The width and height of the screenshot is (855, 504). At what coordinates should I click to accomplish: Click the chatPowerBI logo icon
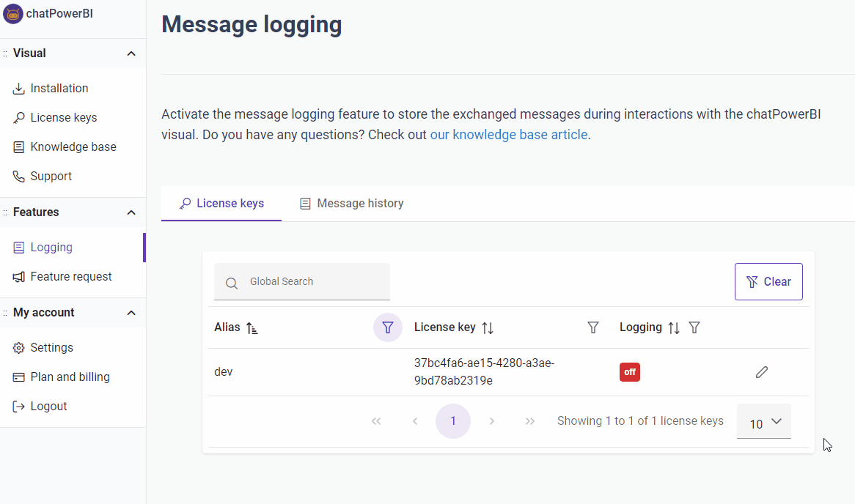(x=13, y=14)
